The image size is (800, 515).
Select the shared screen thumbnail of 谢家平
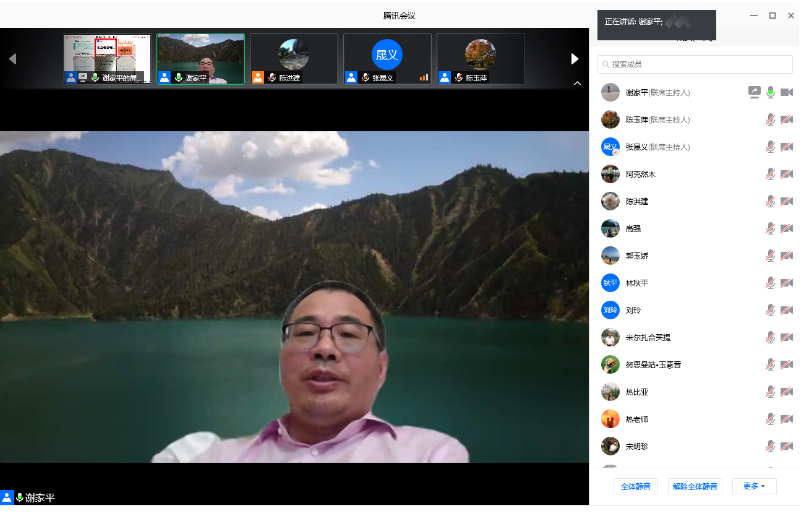(107, 58)
